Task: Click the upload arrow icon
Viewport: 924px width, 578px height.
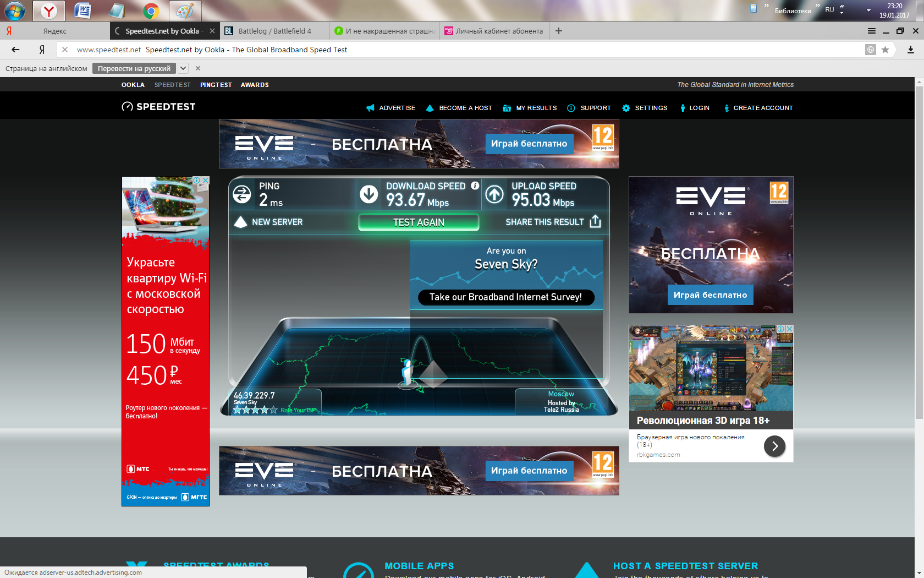Action: [x=494, y=194]
